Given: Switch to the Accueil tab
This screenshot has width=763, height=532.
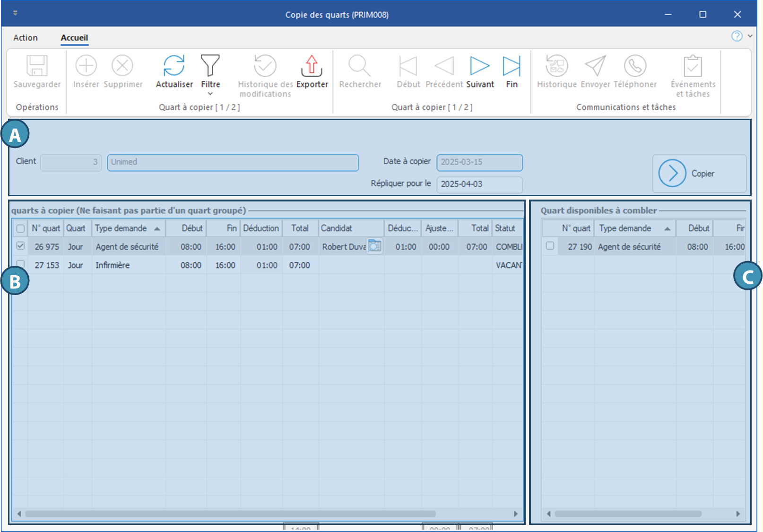Looking at the screenshot, I should (x=74, y=38).
